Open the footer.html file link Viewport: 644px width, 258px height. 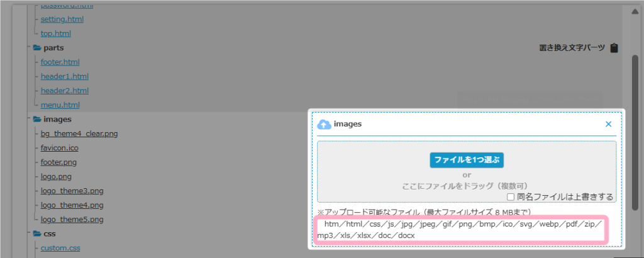[x=60, y=62]
